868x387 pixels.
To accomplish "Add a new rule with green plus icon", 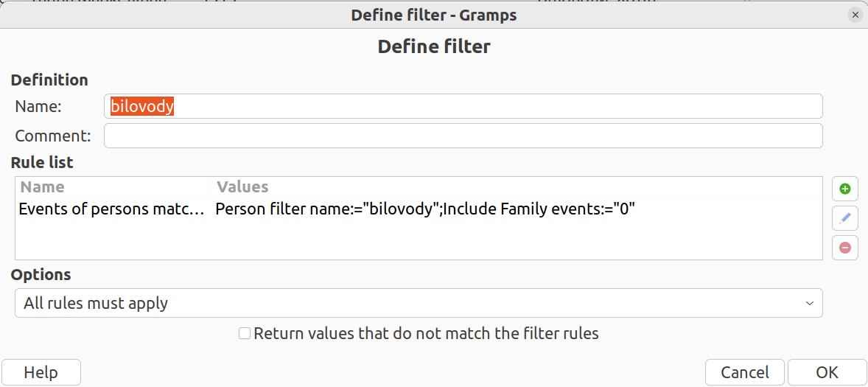I will click(x=844, y=189).
